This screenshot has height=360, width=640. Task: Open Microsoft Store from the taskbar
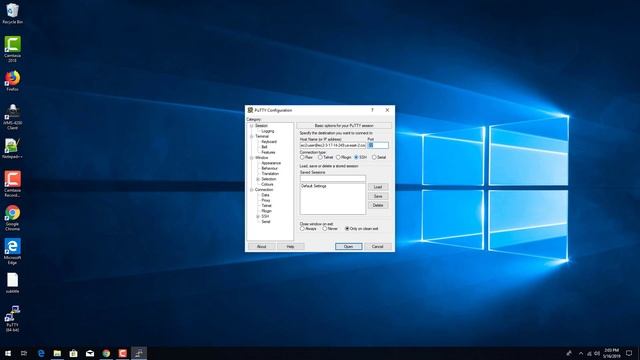73,353
